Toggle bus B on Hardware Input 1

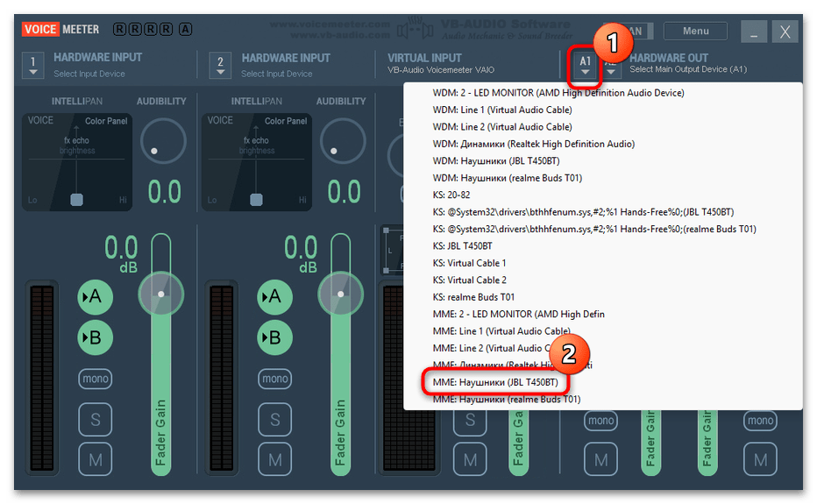coord(95,337)
